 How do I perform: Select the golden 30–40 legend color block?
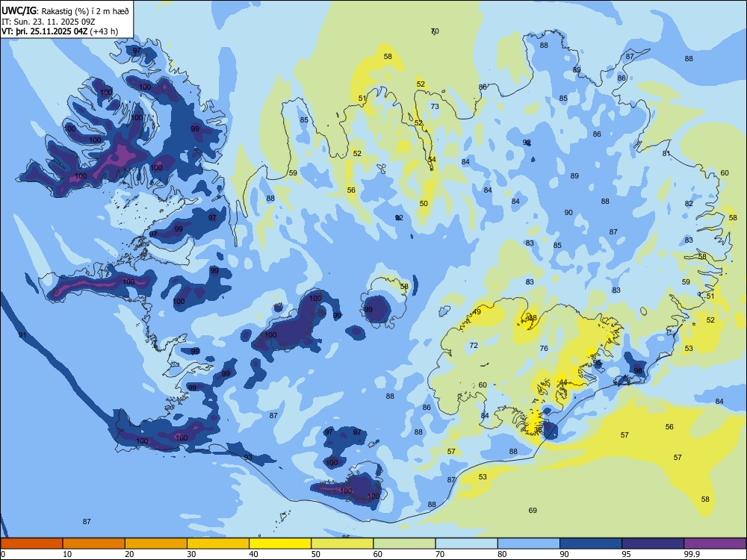click(x=218, y=544)
